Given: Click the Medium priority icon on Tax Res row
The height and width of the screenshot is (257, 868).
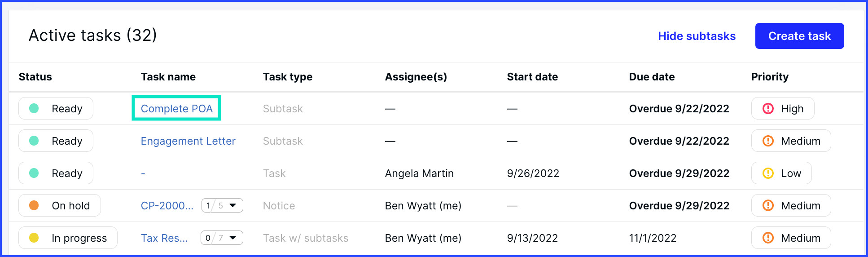Looking at the screenshot, I should (768, 238).
